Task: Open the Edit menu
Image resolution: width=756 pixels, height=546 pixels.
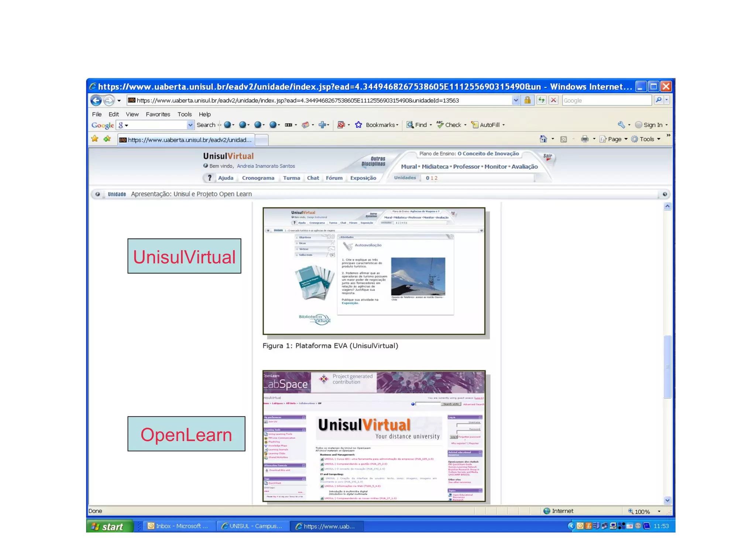Action: (x=113, y=114)
